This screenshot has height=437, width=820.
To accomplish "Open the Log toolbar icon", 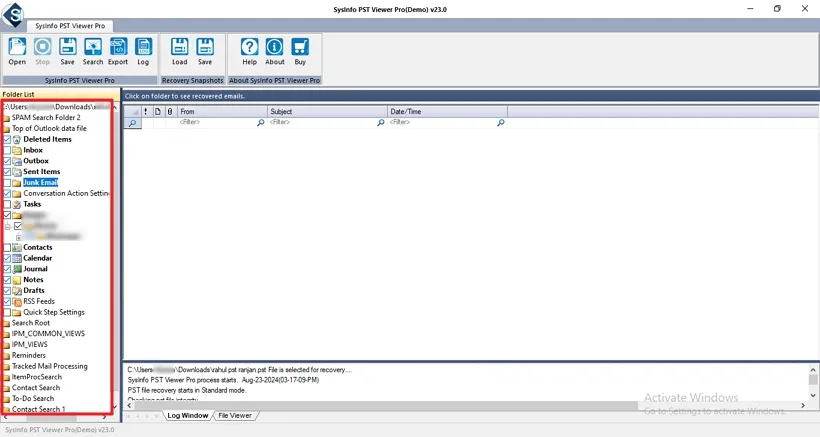I will 143,47.
